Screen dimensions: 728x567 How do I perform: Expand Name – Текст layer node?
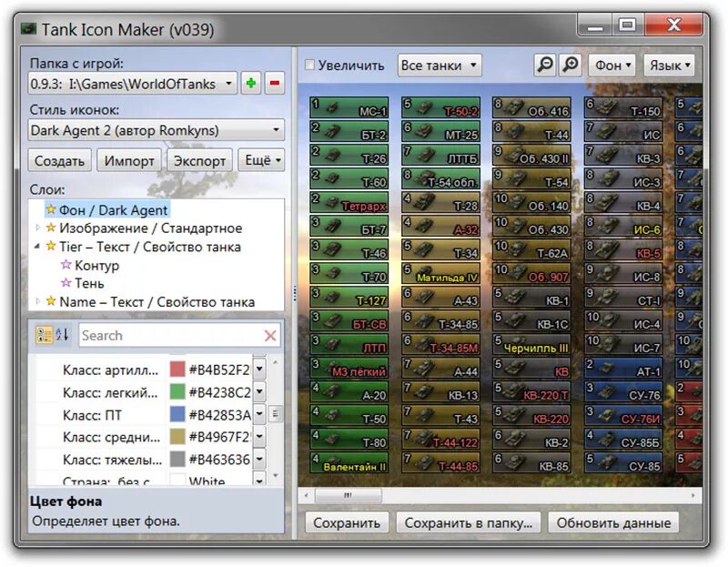pyautogui.click(x=38, y=301)
